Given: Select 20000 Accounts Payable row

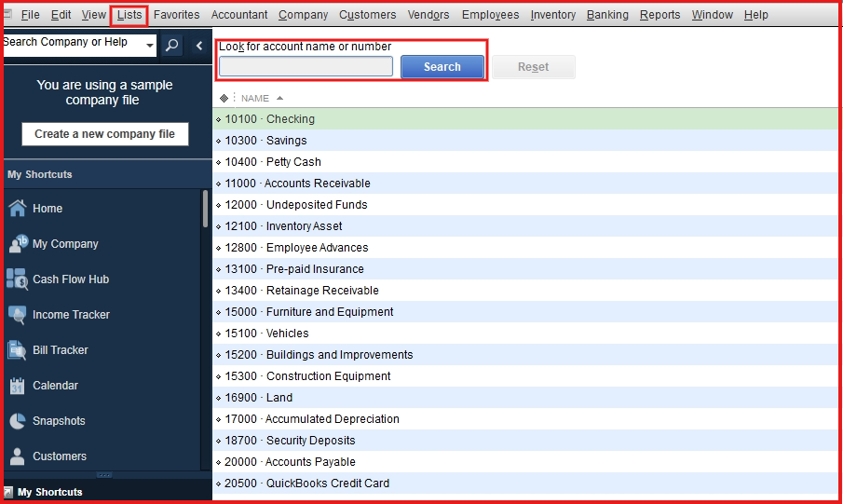Looking at the screenshot, I should tap(525, 462).
